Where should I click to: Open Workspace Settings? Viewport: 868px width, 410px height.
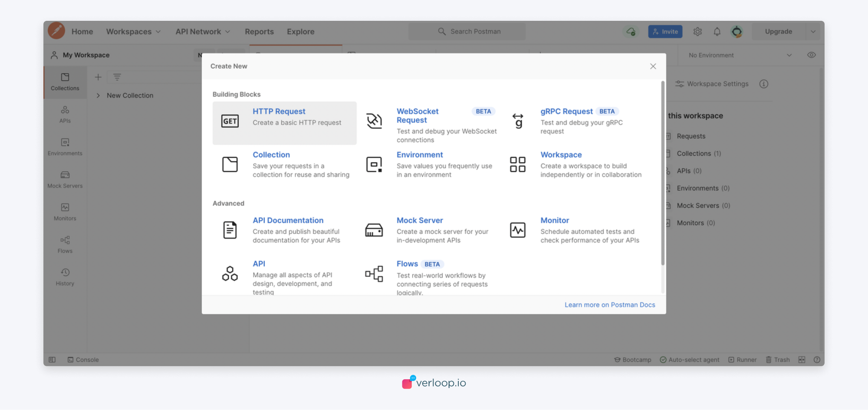(712, 84)
